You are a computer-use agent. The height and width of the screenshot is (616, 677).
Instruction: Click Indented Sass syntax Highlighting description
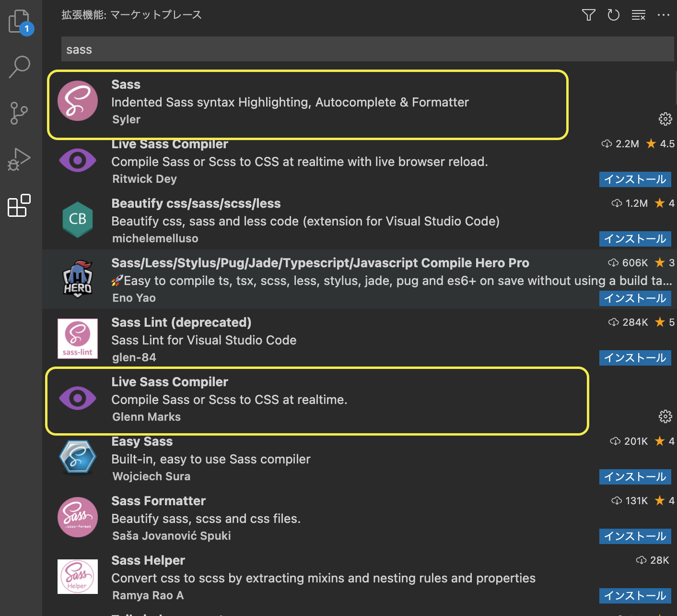click(290, 102)
